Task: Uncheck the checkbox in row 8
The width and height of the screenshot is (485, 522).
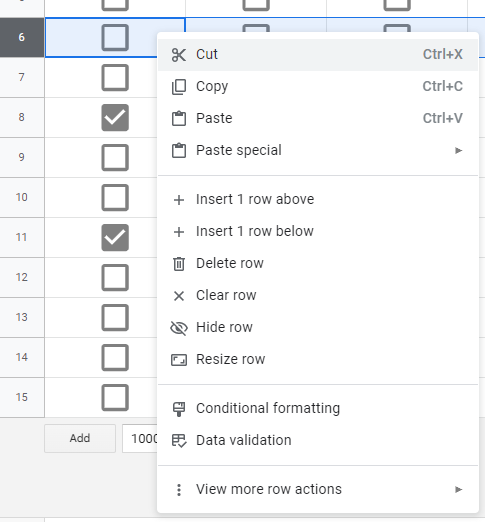Action: coord(115,118)
